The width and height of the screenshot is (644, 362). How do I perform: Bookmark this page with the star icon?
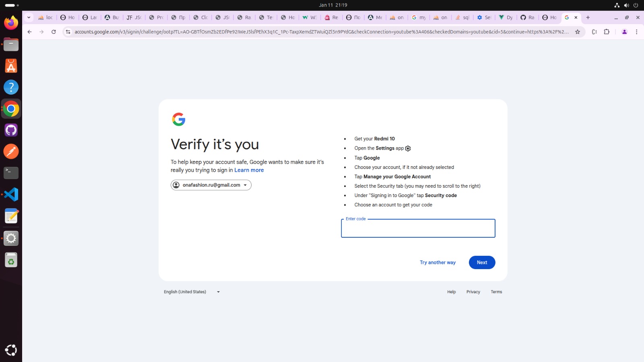pos(578,32)
